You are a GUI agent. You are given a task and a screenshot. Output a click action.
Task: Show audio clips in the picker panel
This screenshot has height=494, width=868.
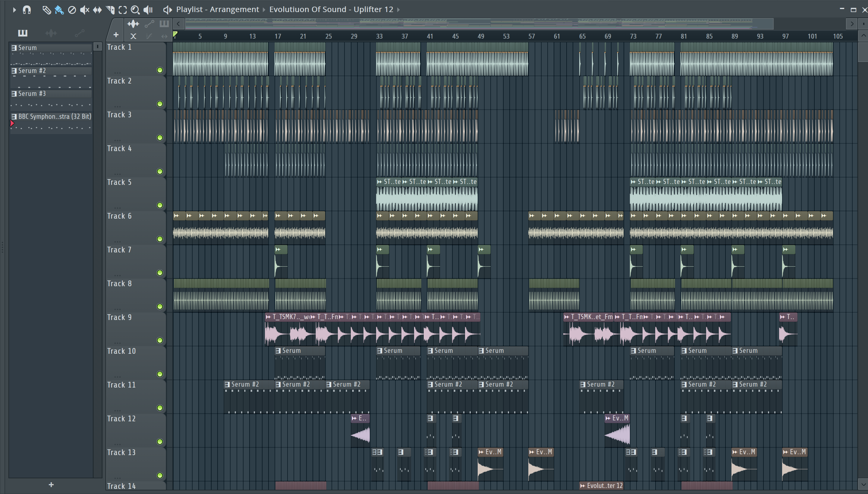pos(51,33)
